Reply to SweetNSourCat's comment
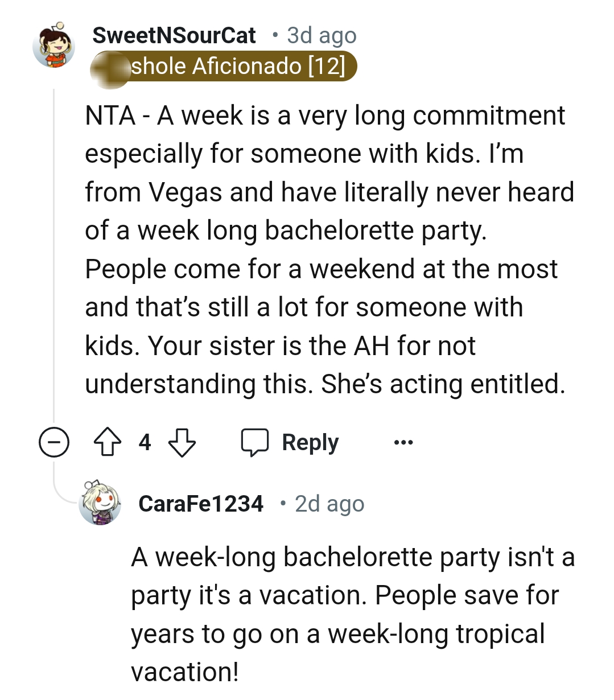 click(x=309, y=442)
